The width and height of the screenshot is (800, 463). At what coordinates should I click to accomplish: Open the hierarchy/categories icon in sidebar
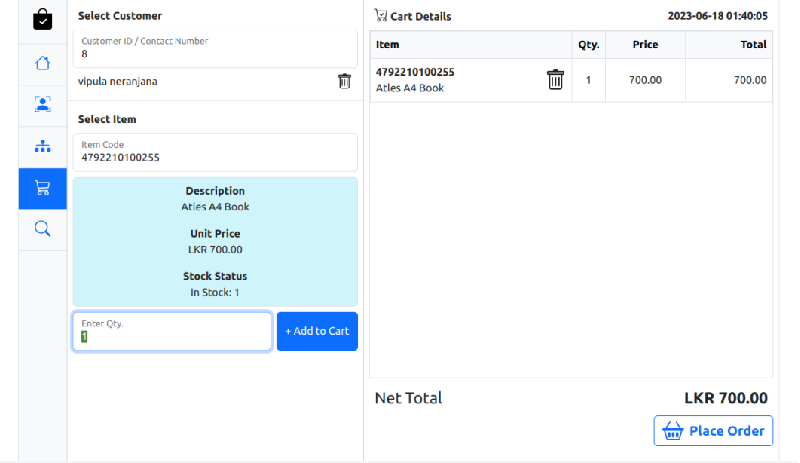[42, 146]
